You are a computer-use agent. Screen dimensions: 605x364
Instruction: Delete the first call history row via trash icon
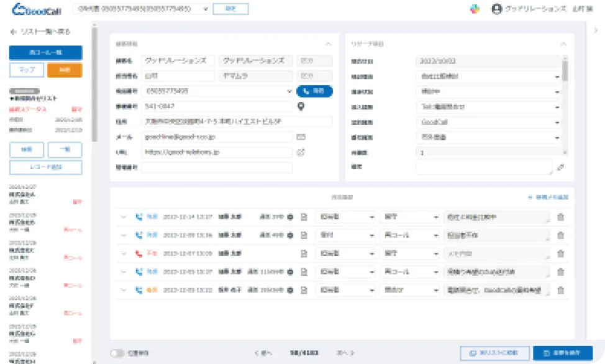tap(560, 217)
